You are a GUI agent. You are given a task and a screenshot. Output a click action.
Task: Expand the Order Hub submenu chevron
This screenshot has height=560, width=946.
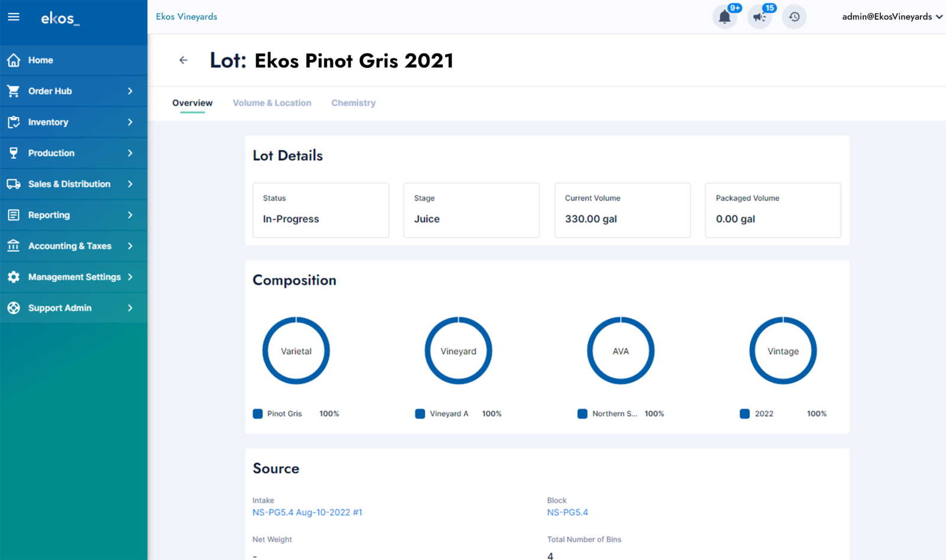[x=130, y=91]
